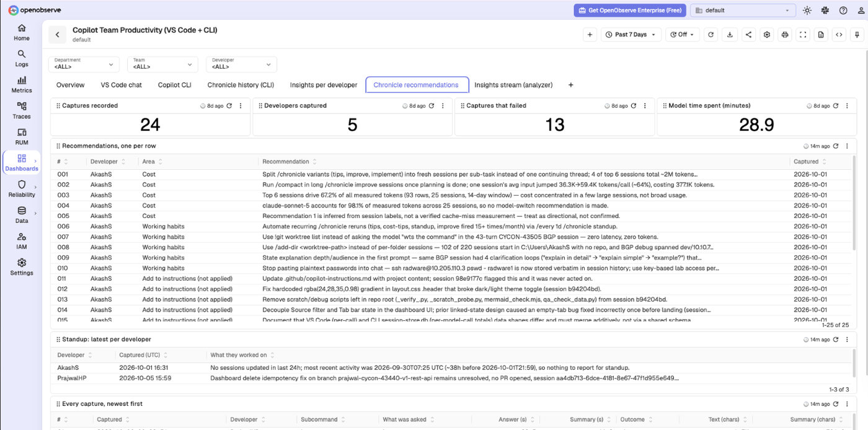Screen dimensions: 868x430
Task: Switch to the Copilot CLI tab
Action: coord(174,85)
